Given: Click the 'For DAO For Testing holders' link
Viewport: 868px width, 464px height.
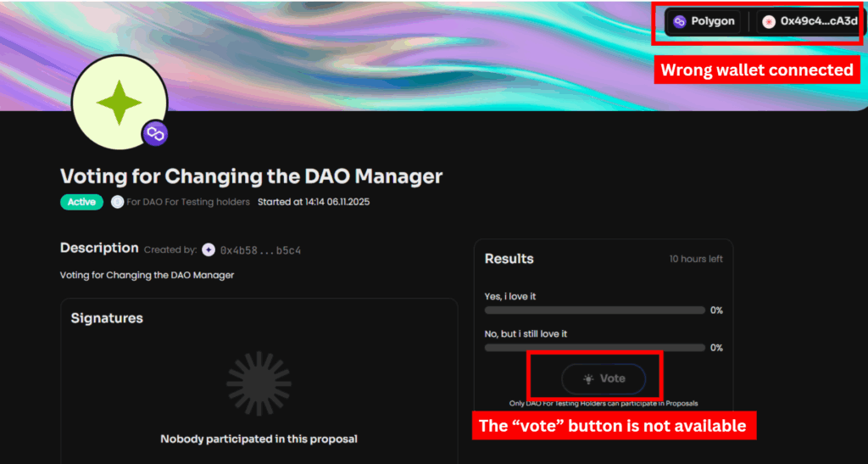Looking at the screenshot, I should [188, 202].
